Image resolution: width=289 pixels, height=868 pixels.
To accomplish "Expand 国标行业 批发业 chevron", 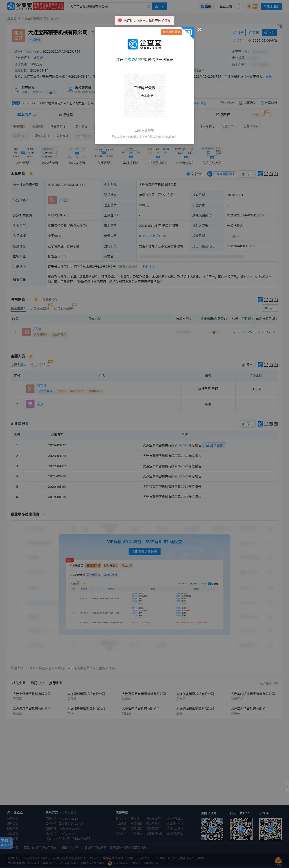I will [x=70, y=256].
